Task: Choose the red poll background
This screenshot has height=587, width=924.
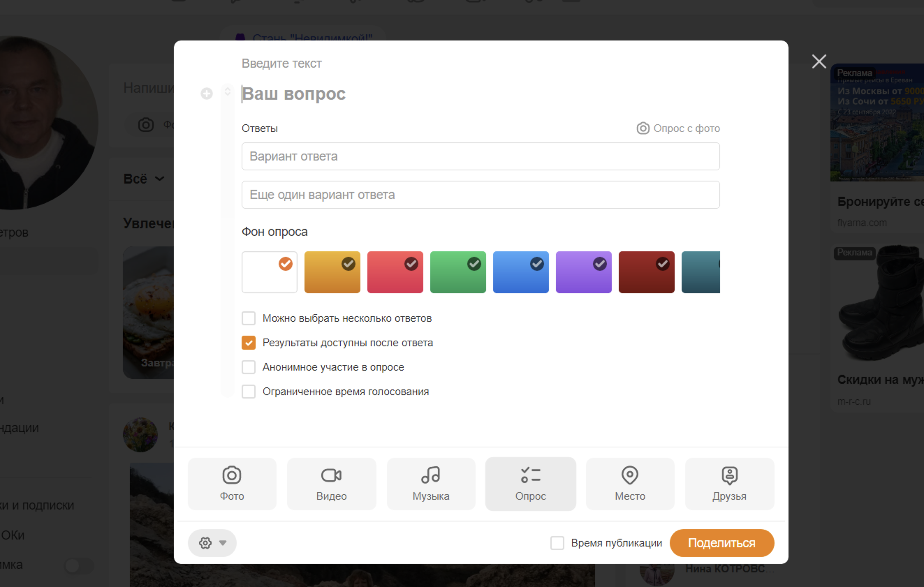Action: (395, 272)
